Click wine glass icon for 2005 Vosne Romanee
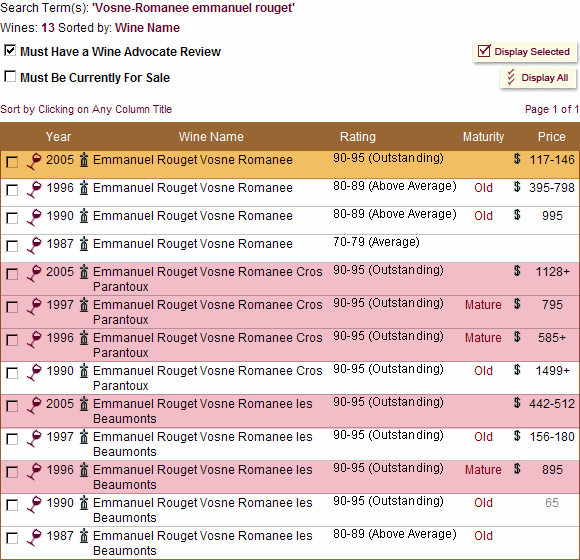This screenshot has height=560, width=580. pos(34,162)
